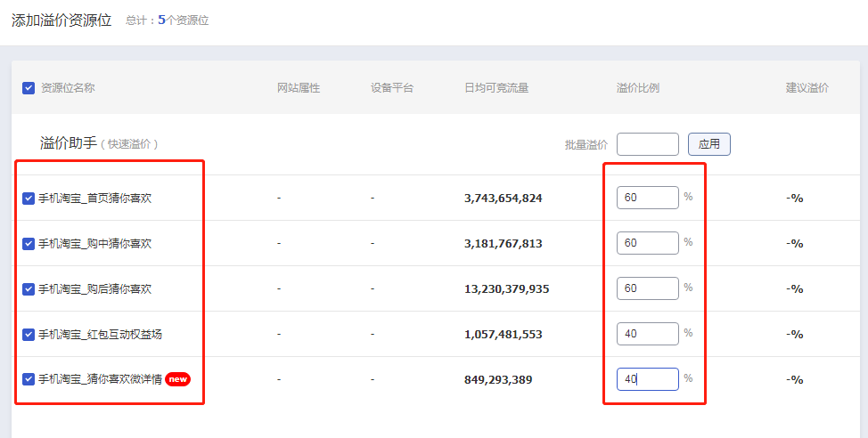The width and height of the screenshot is (868, 438).
Task: Uncheck 手机淘宝_购后猜你喜欢 checkbox
Action: [x=29, y=288]
